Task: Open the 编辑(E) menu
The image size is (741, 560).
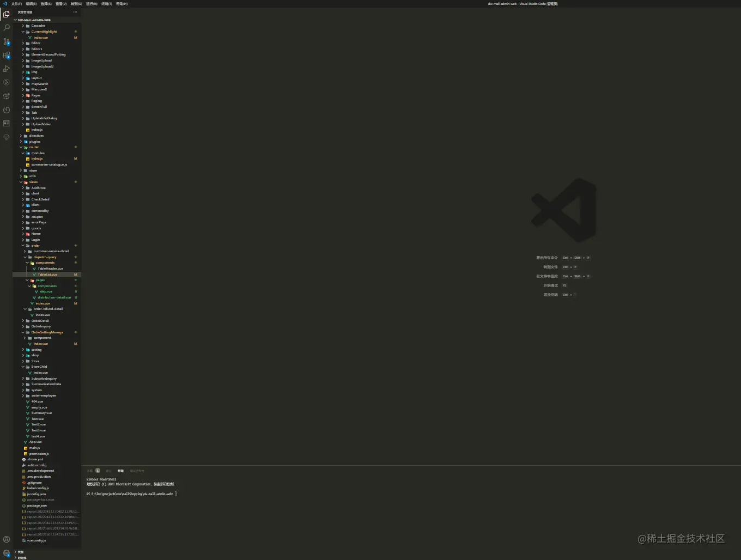Action: click(x=31, y=4)
